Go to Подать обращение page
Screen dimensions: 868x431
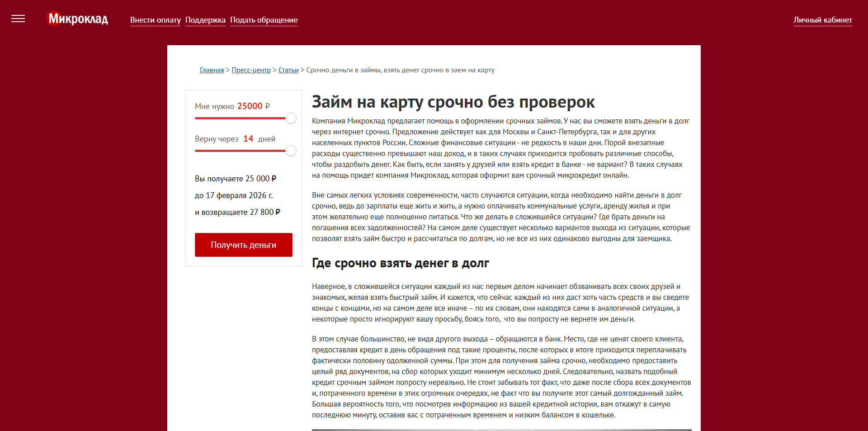tap(264, 20)
